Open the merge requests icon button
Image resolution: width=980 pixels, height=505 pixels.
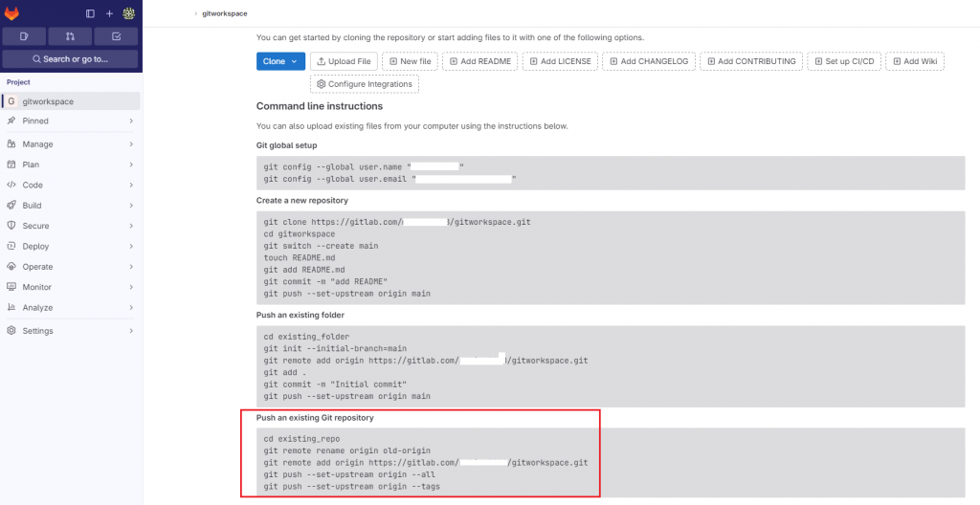[70, 36]
